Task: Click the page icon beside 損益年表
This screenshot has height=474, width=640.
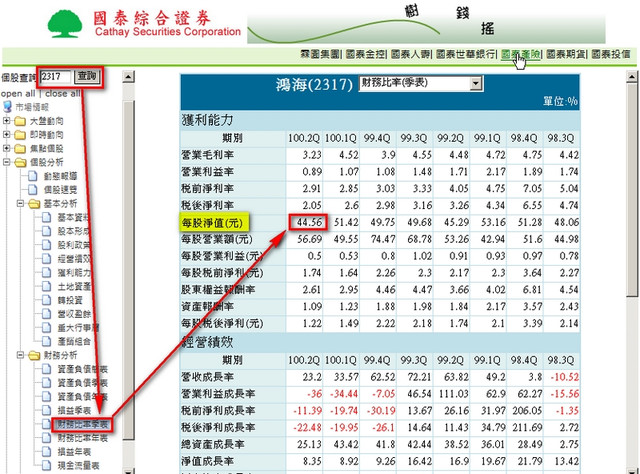Action: [x=47, y=452]
